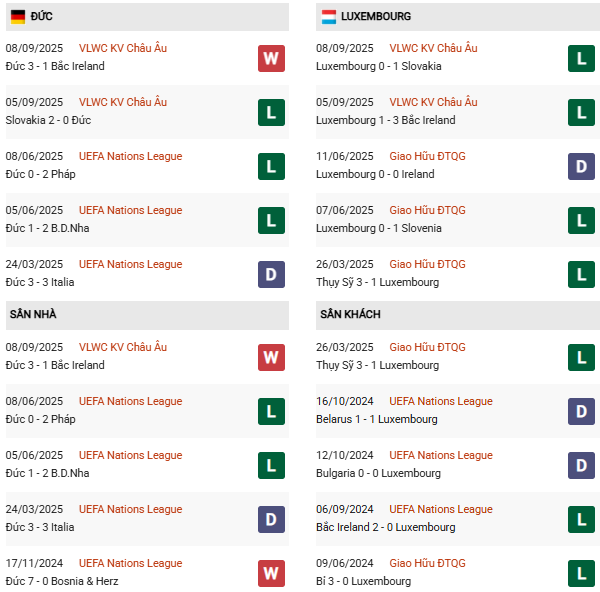600x592 pixels.
Task: Open the UEFA Nations League link dated 17/11/2024
Action: tap(130, 563)
